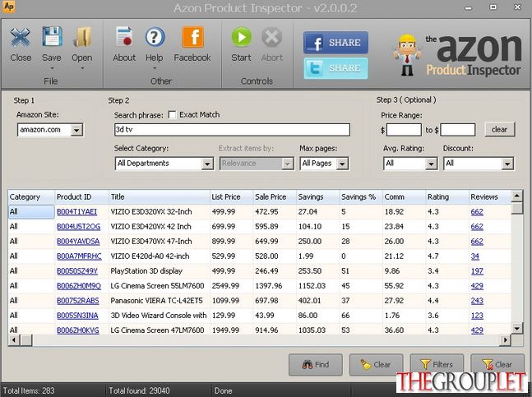Click the maximum price range field
The height and width of the screenshot is (397, 532).
458,130
